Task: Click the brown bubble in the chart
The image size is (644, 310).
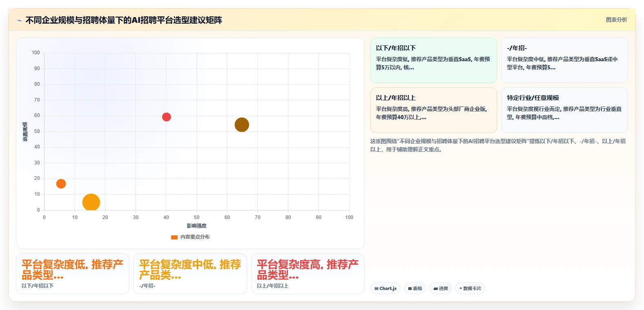Action: pos(242,125)
